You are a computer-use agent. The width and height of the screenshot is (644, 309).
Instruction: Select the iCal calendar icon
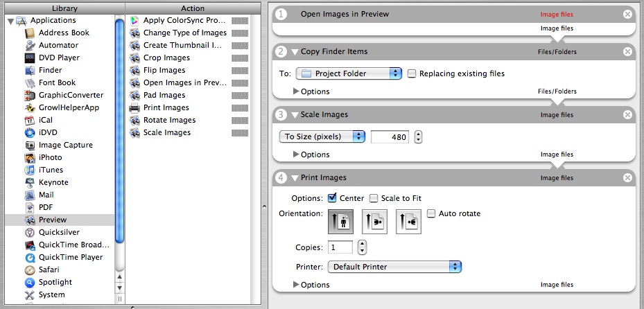30,121
